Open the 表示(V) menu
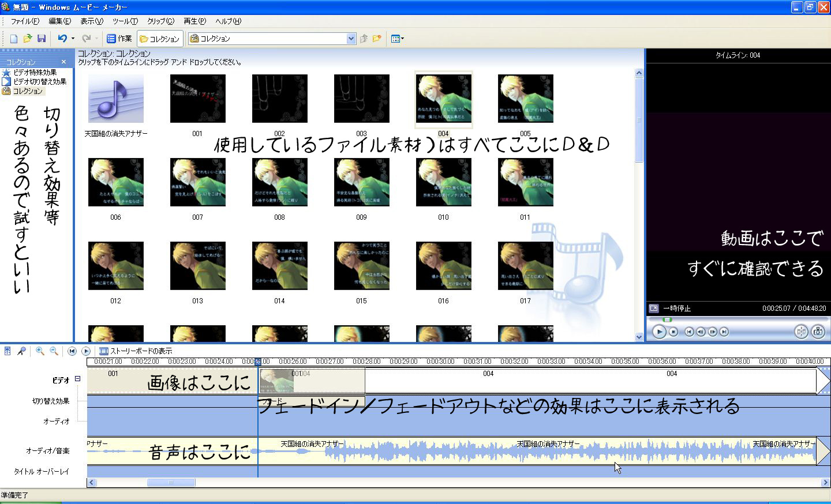This screenshot has height=504, width=831. pos(91,21)
